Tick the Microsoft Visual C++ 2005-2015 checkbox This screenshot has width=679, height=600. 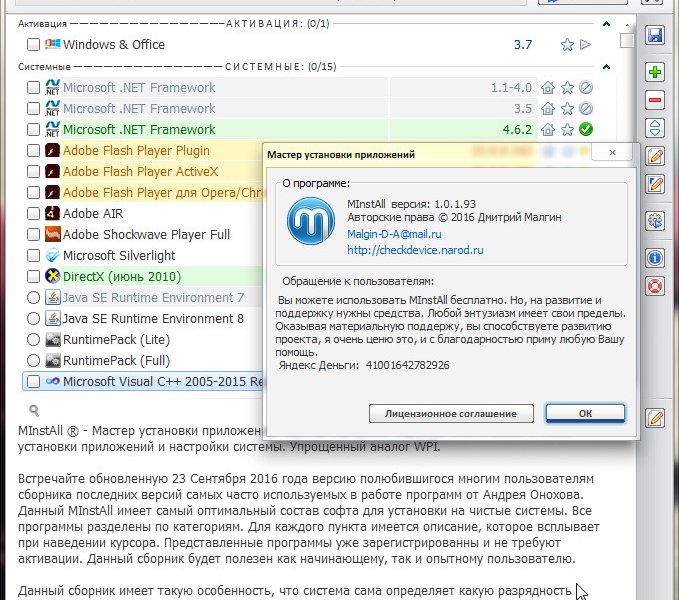click(x=33, y=381)
